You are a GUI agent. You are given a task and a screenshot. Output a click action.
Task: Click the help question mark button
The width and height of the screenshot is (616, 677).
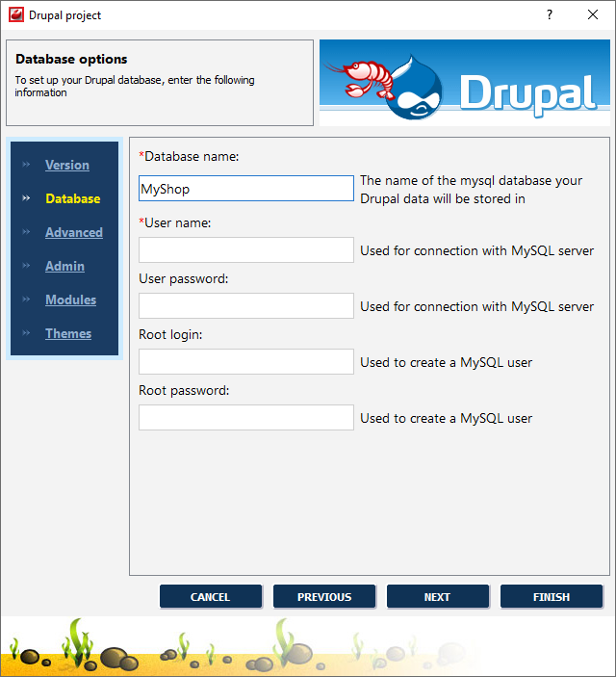(549, 14)
